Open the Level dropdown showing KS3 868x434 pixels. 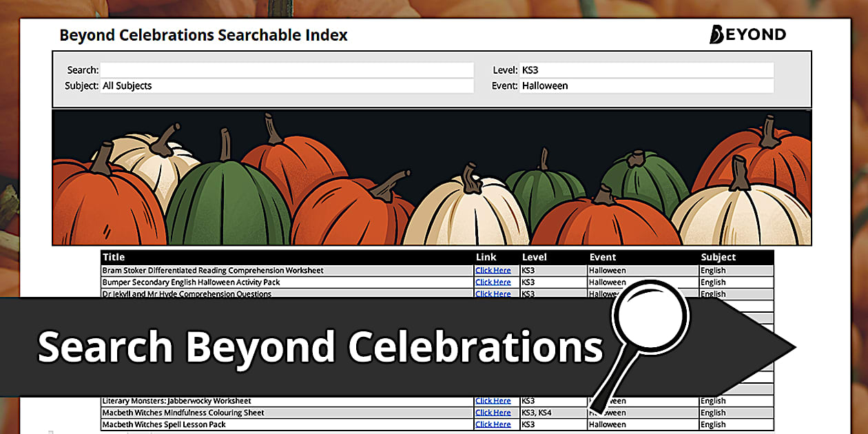646,70
